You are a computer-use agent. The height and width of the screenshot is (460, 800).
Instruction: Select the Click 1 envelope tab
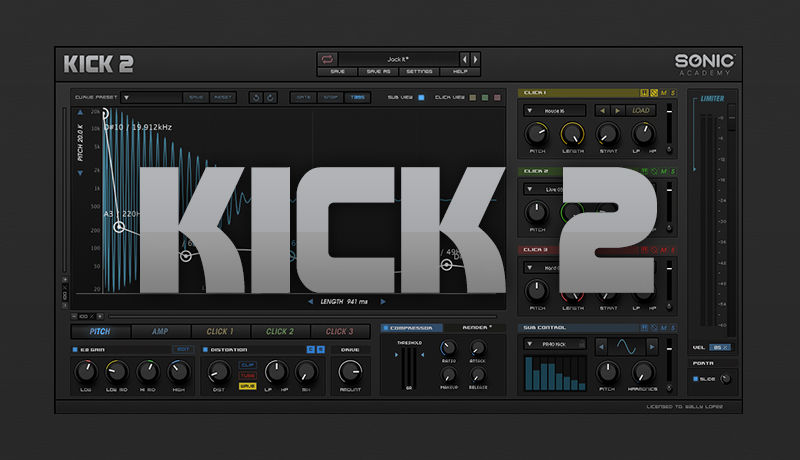(x=219, y=331)
